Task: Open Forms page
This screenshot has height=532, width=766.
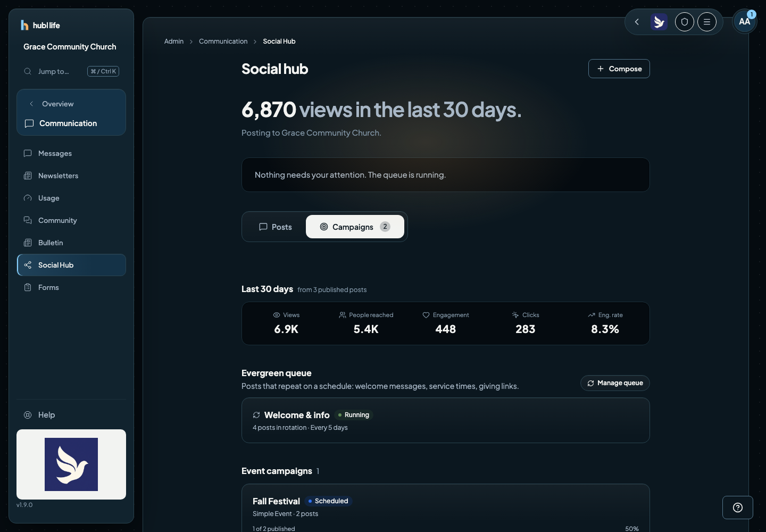Action: 71,287
